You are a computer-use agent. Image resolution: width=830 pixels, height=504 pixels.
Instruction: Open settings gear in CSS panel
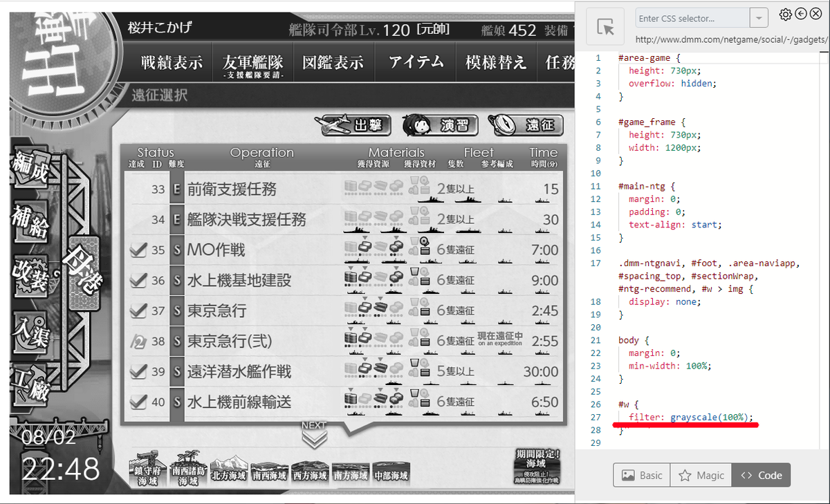785,15
